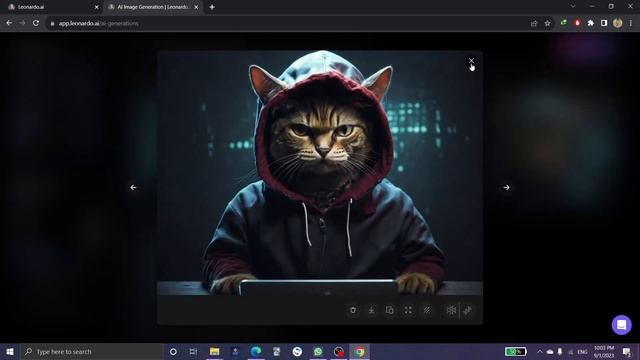Open the Chrome three-dot menu

tap(631, 23)
